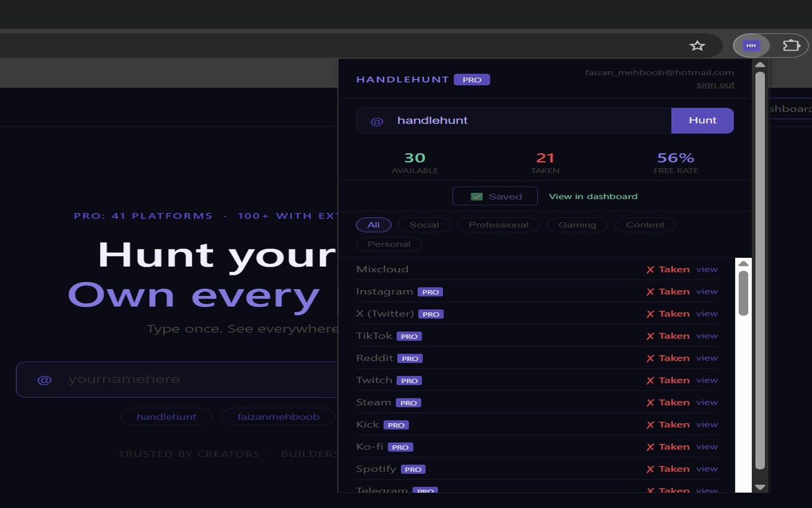Click the @ symbol in webpage search field
812x508 pixels.
point(44,380)
